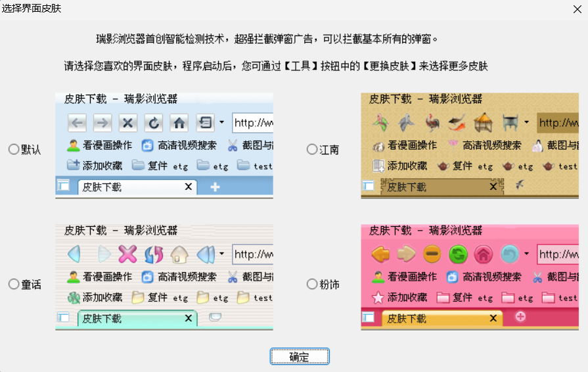The image size is (588, 372).
Task: Click orange back arrow in 粉饰 preview
Action: pyautogui.click(x=380, y=254)
